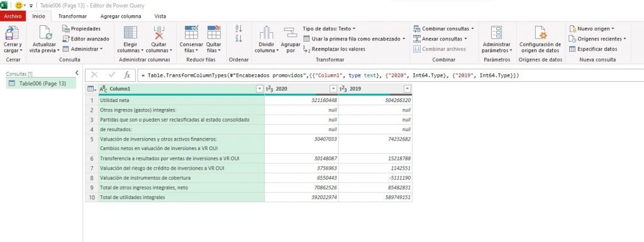Screen dimensions: 644x242
Task: Click the ABC type icon of Column1
Action: pos(104,88)
